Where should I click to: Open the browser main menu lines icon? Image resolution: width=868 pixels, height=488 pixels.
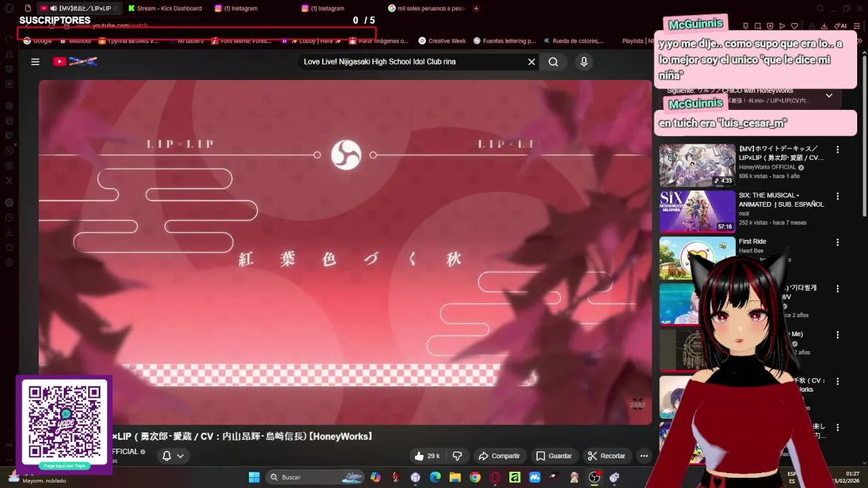click(x=855, y=26)
